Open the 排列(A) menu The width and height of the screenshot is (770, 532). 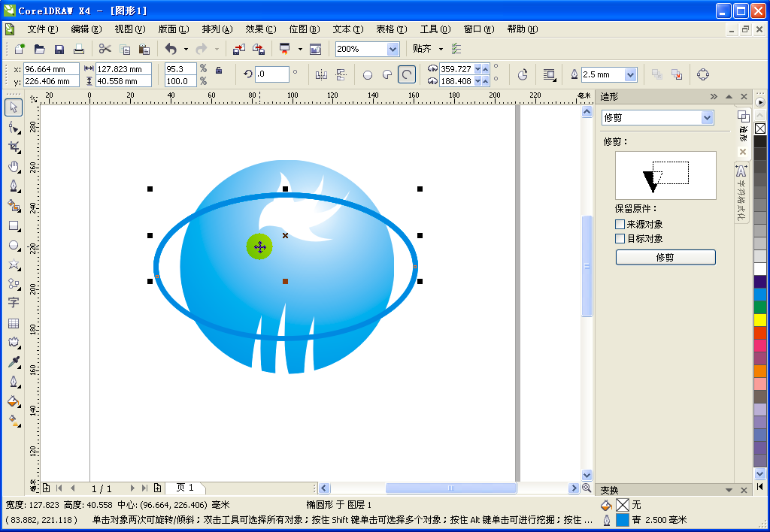tap(217, 29)
